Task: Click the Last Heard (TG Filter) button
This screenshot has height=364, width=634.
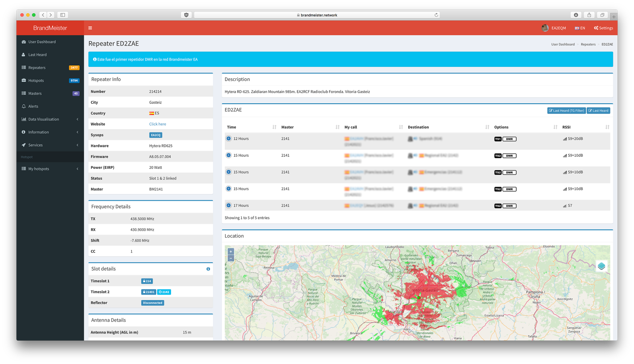Action: 566,111
